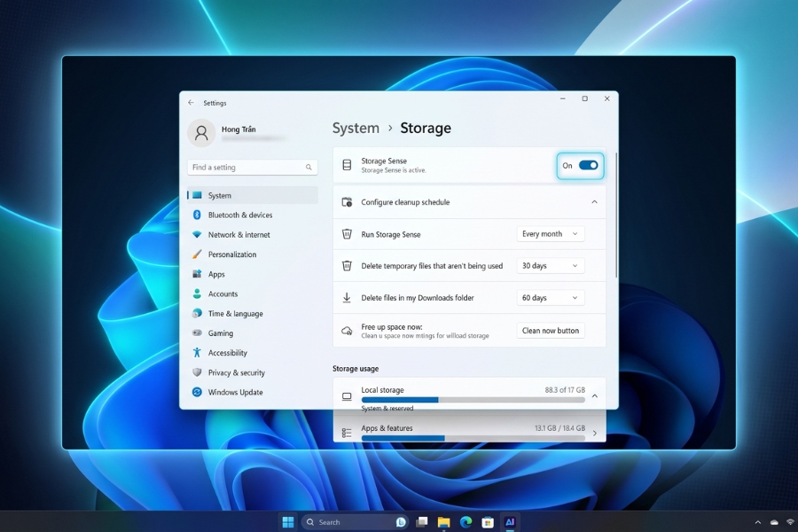Click the Apps & features usage bar
The height and width of the screenshot is (532, 798).
tap(473, 438)
